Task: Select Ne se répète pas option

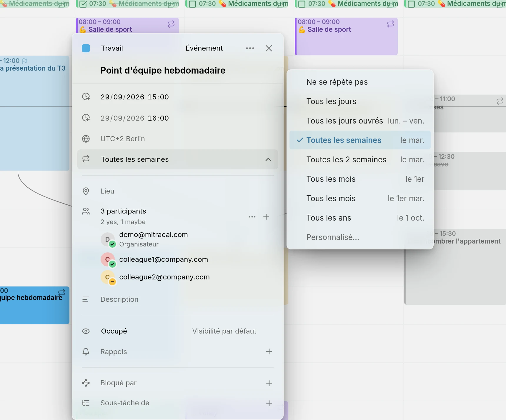Action: coord(360,82)
